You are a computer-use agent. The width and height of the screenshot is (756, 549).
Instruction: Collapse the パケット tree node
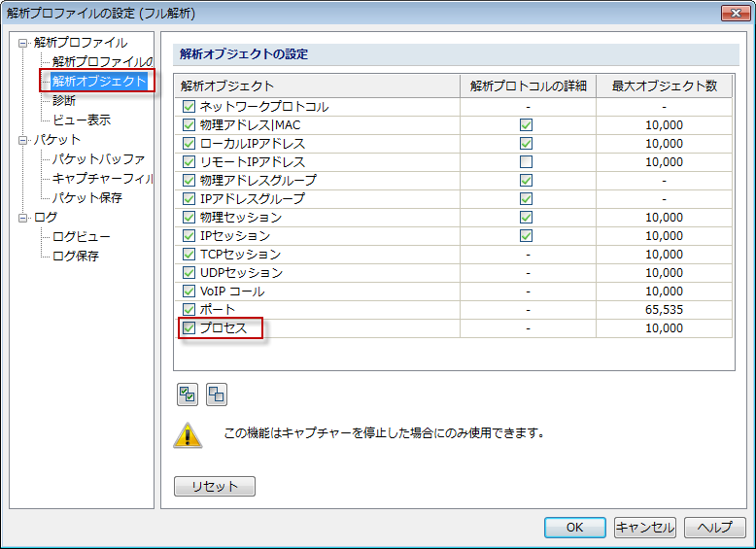tap(24, 140)
